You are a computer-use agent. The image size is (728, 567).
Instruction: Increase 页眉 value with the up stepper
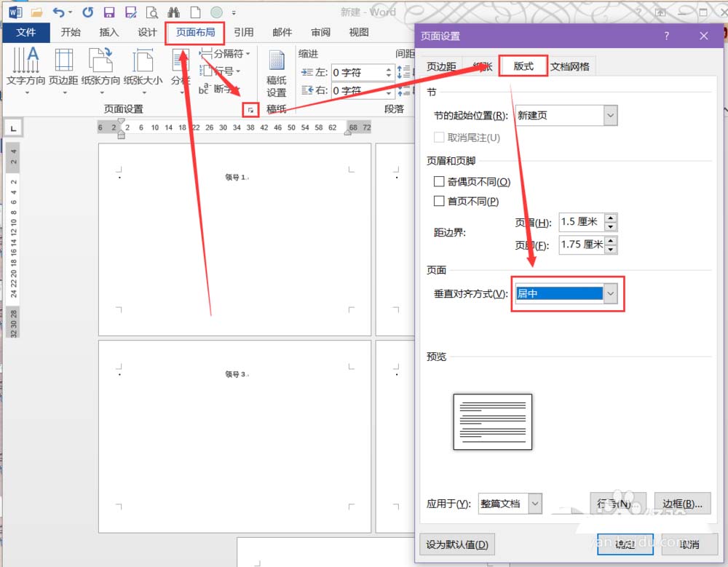pyautogui.click(x=610, y=218)
